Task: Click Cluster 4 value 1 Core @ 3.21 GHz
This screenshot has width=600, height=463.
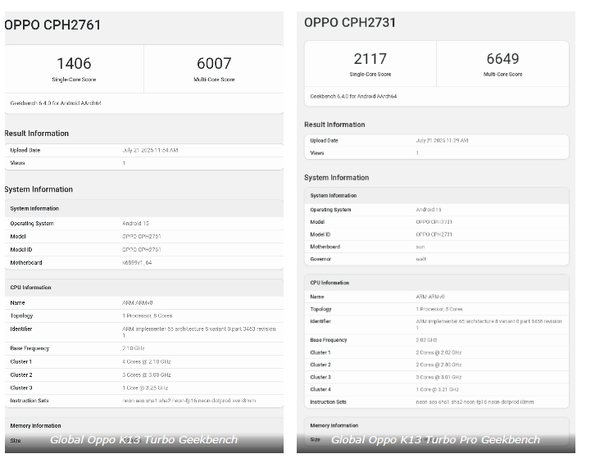Action: tap(437, 389)
